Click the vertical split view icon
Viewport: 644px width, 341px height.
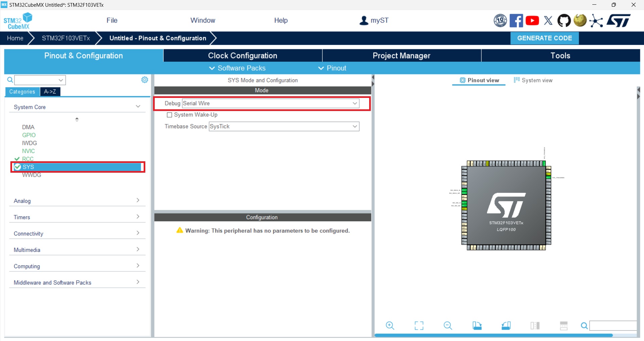[535, 325]
